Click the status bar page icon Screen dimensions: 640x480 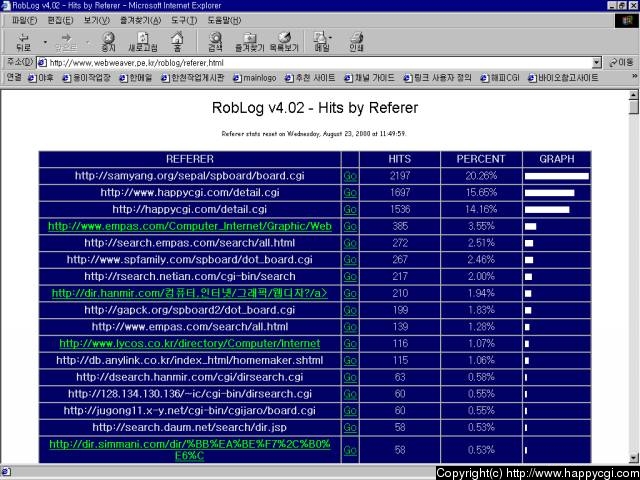(x=5, y=473)
